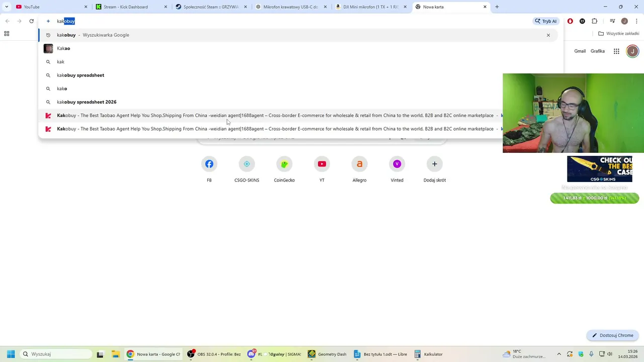This screenshot has width=644, height=362.
Task: Close the YouTube tab
Action: coord(86,7)
